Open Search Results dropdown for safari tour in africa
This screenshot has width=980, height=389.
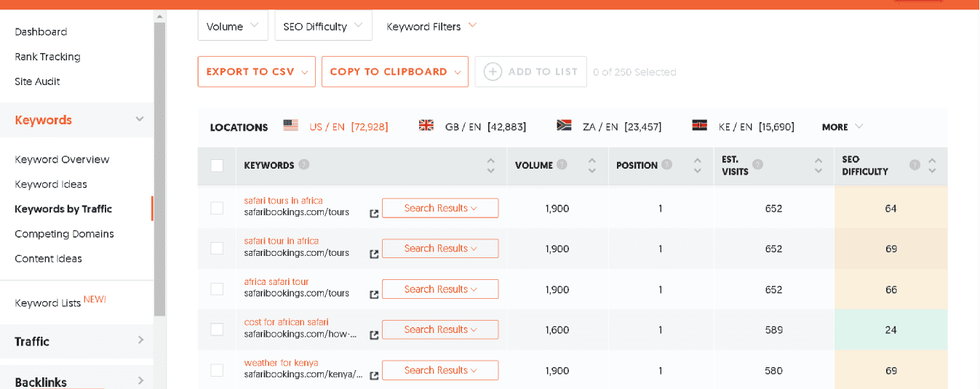440,248
